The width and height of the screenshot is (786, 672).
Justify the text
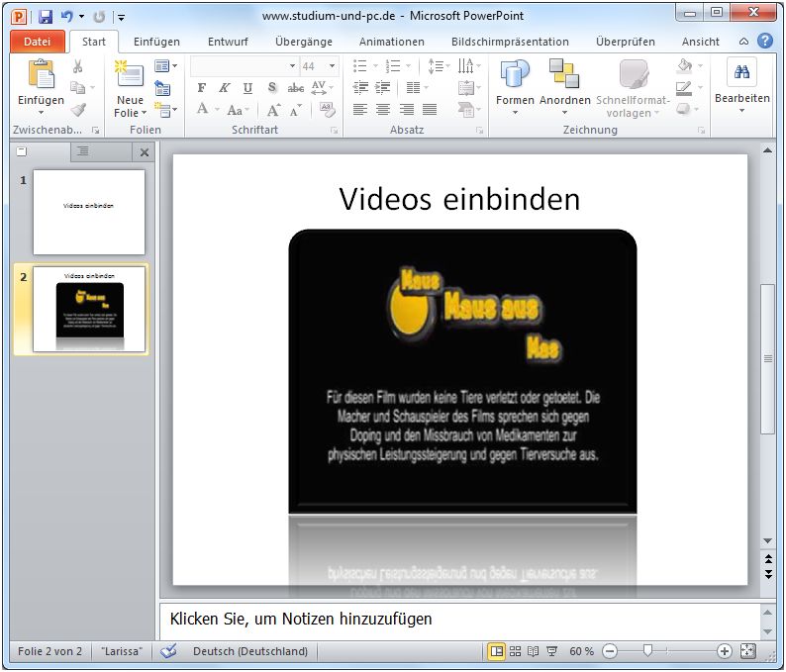point(430,109)
